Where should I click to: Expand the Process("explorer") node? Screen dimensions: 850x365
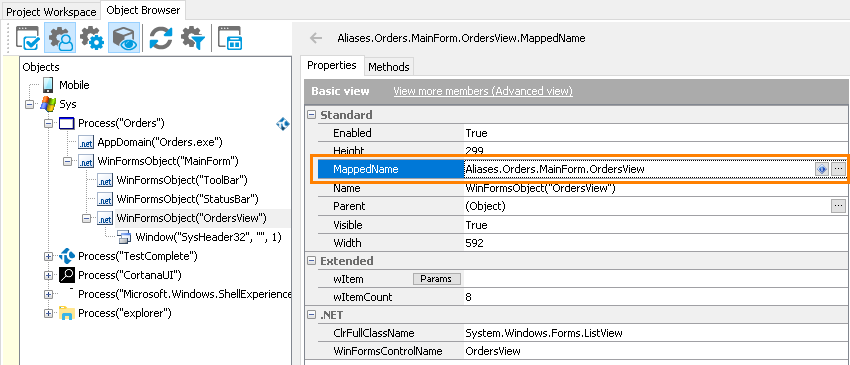click(x=48, y=313)
